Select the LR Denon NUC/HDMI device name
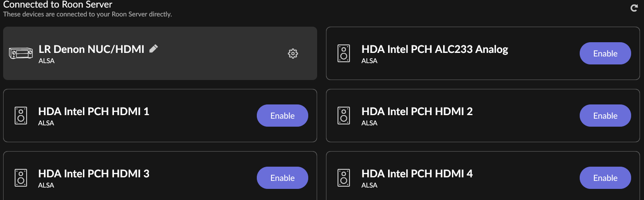The width and height of the screenshot is (644, 200). click(91, 49)
